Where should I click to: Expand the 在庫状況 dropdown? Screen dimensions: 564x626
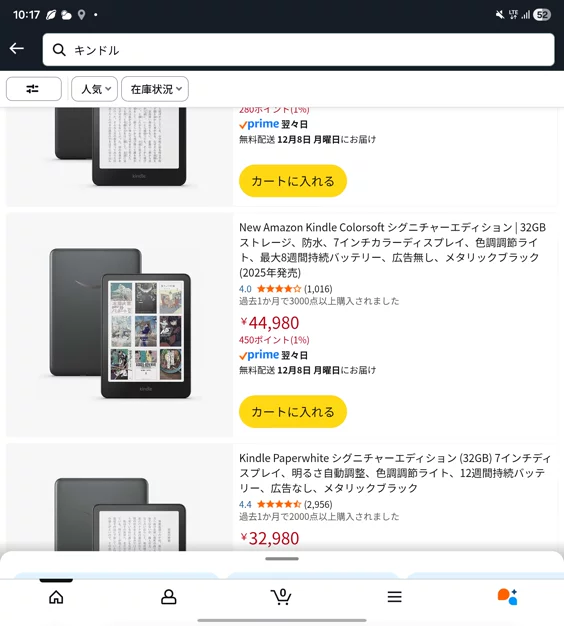(155, 89)
